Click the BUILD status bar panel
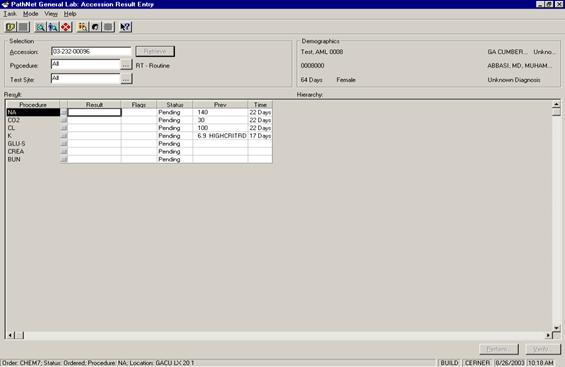This screenshot has width=565, height=367. click(449, 363)
